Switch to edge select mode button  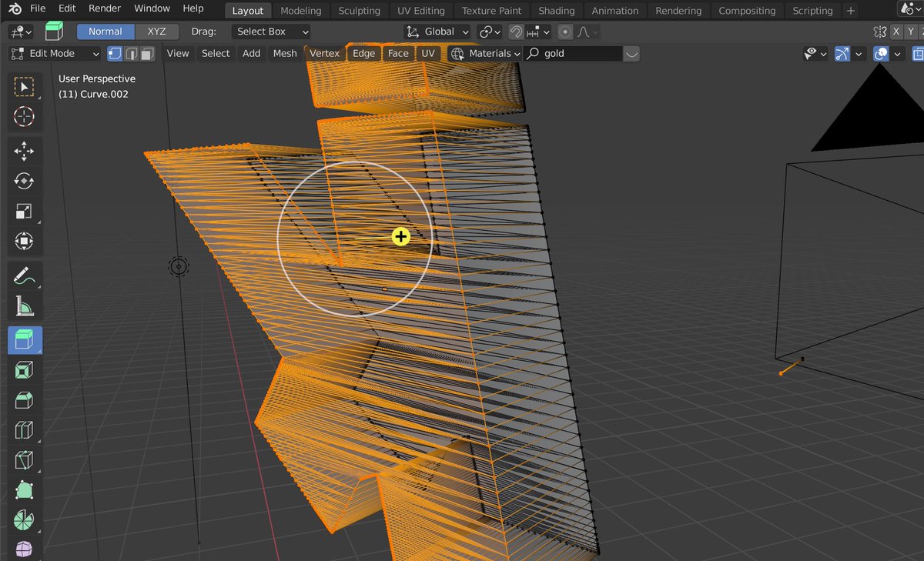131,54
